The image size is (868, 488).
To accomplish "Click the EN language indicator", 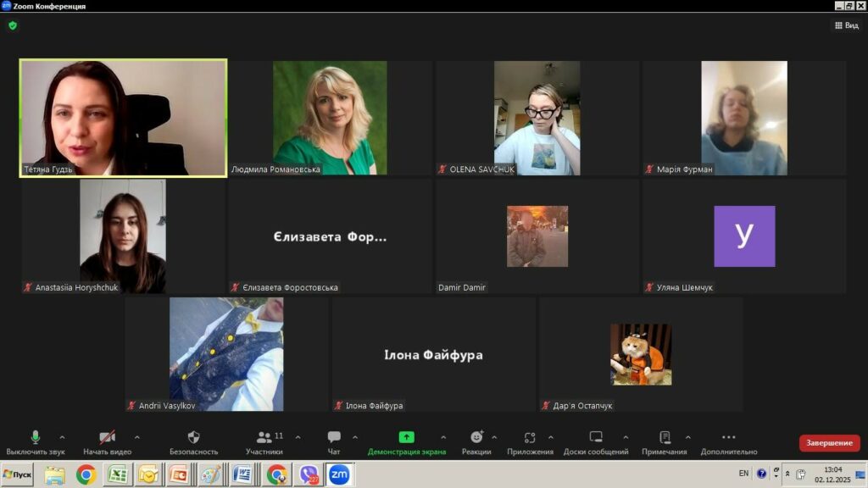I will pos(743,474).
